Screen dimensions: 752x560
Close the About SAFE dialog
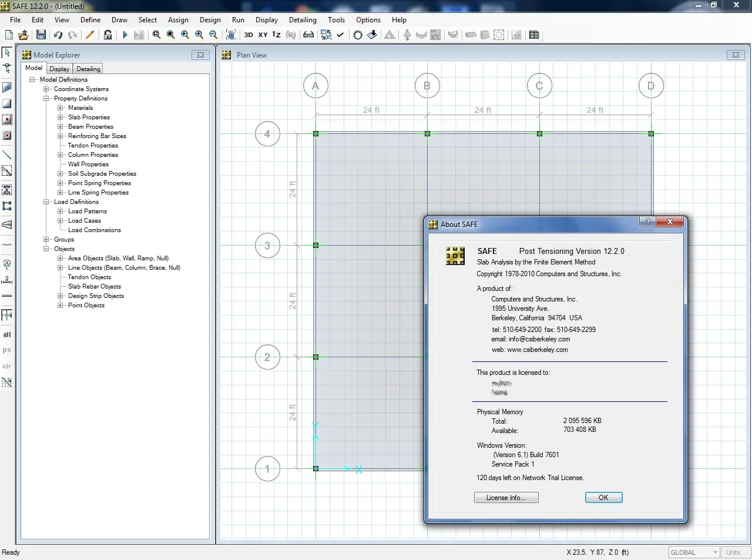pos(670,222)
